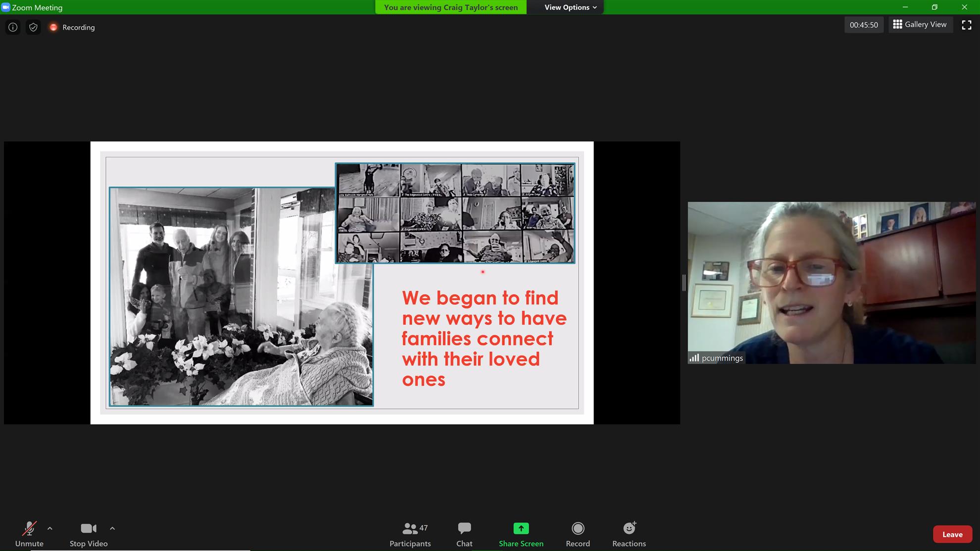Click the green Share Screen icon
The image size is (980, 551).
point(521,528)
